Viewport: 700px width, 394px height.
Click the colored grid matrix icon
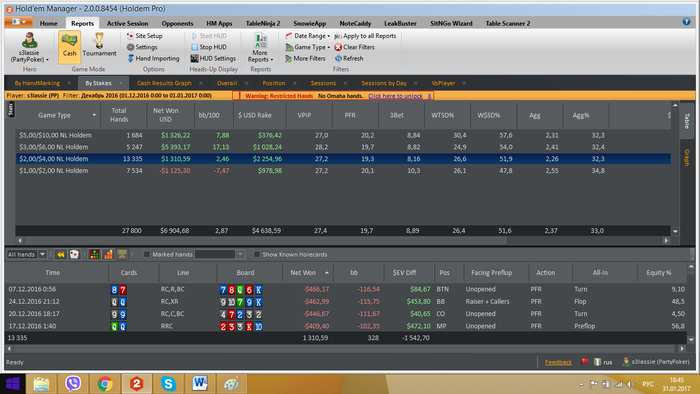(94, 254)
